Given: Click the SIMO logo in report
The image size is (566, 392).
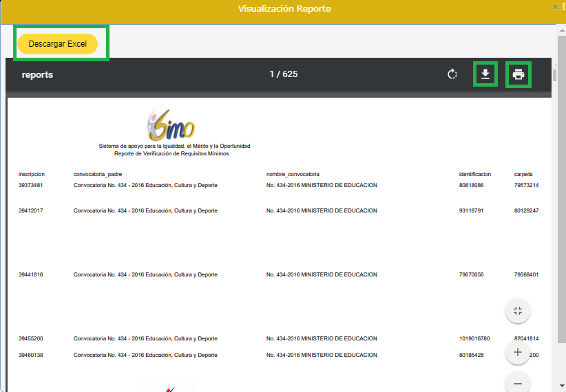Looking at the screenshot, I should pos(171,125).
